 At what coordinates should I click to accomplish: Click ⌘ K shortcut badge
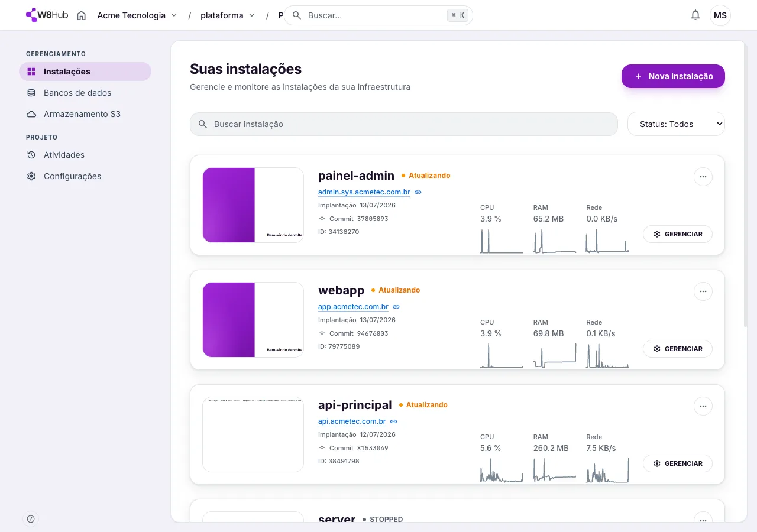[457, 15]
